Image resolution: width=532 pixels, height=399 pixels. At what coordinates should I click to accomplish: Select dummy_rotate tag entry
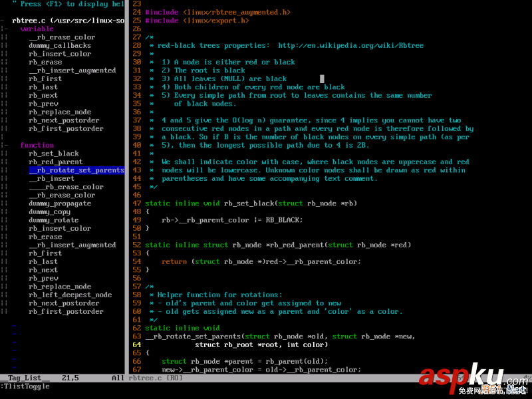point(54,220)
